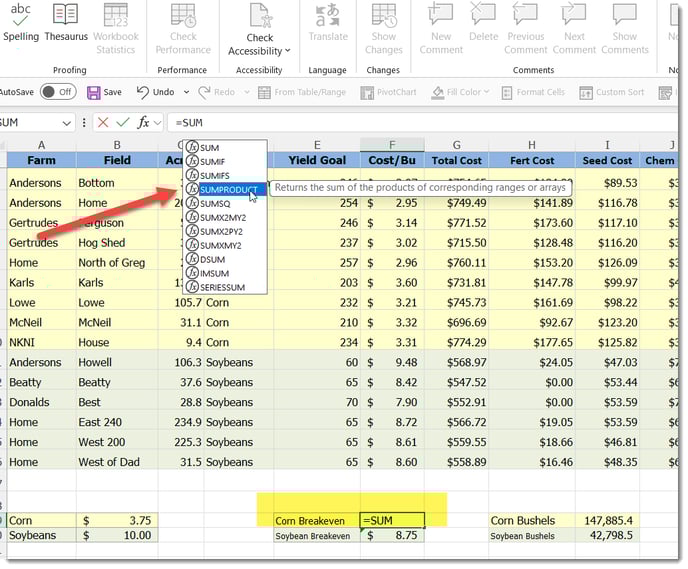The image size is (688, 569).
Task: Choose SUMPRODUCT in the function list
Action: (225, 190)
